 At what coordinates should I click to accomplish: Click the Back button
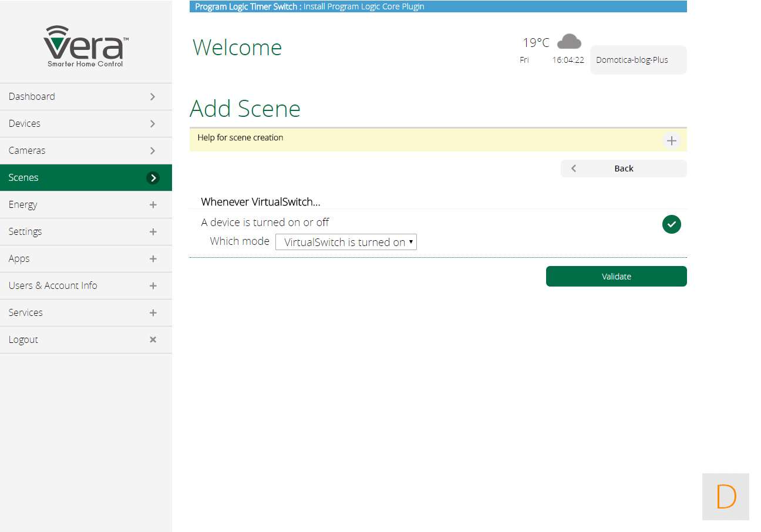624,169
